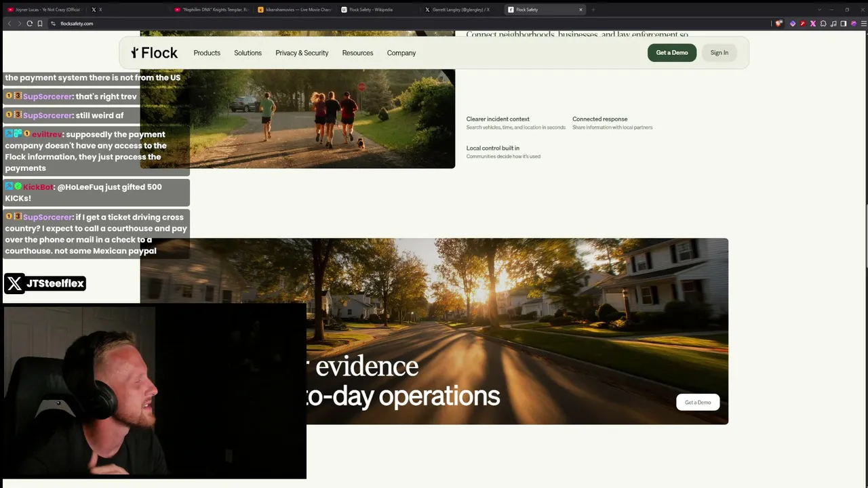This screenshot has height=488, width=868.
Task: Click the 'Connected response' heading
Action: 599,119
